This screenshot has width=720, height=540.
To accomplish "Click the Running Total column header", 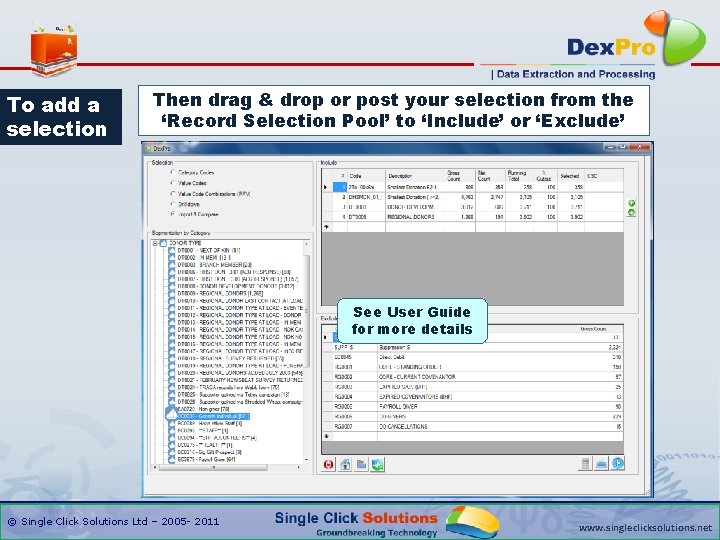I will tap(519, 176).
